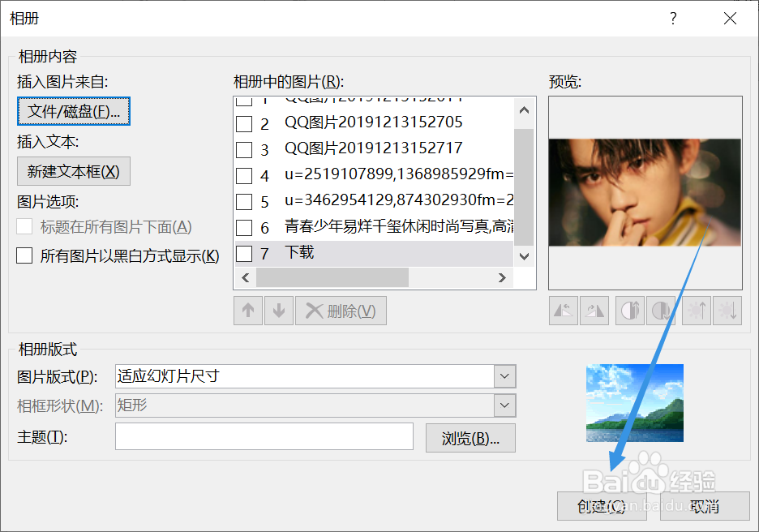The image size is (759, 532).
Task: Click the scroll-down arrow of the picture list
Action: click(524, 256)
